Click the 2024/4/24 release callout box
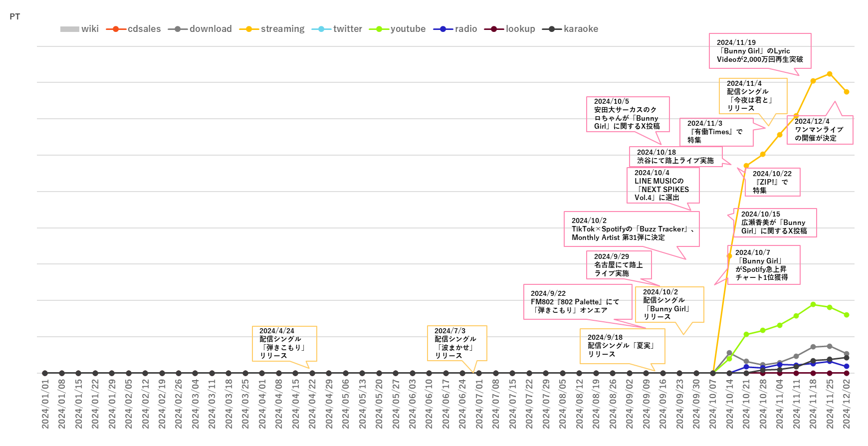868x446 pixels. pos(284,343)
